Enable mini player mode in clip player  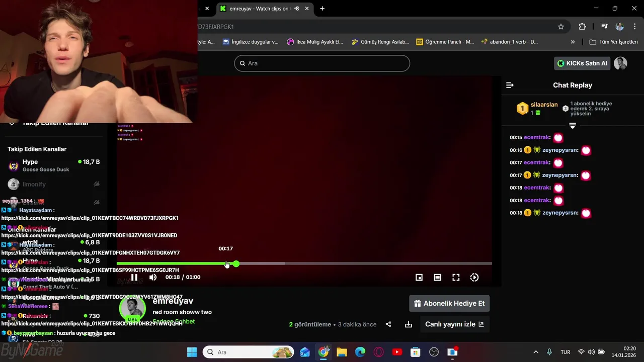419,278
